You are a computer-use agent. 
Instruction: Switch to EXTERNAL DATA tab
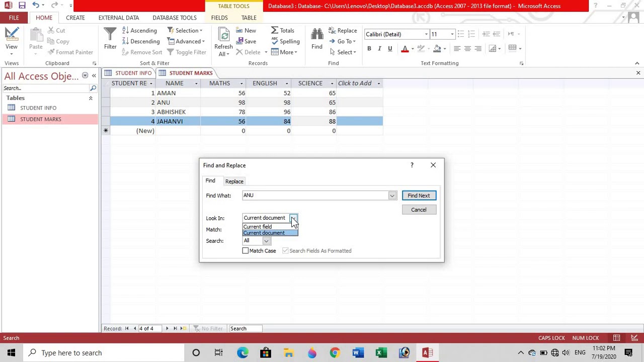[x=119, y=18]
